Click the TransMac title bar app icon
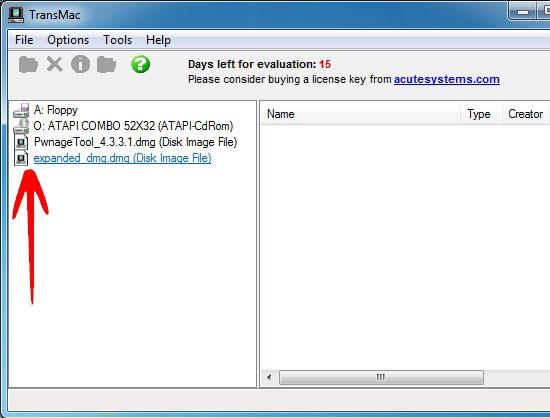The image size is (550, 418). [16, 15]
